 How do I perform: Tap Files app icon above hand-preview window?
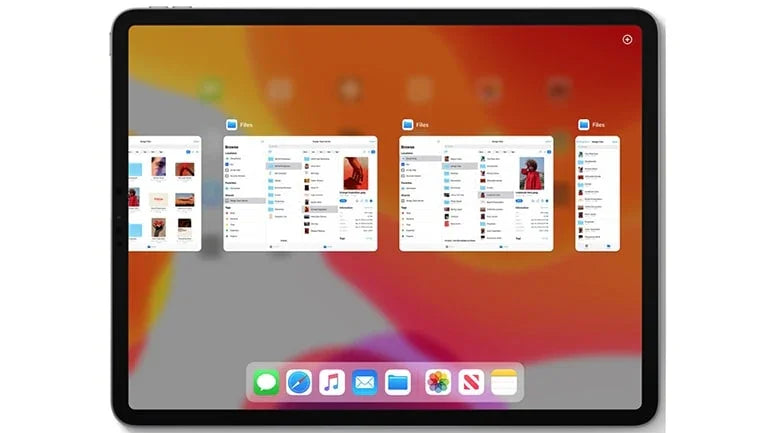(231, 125)
